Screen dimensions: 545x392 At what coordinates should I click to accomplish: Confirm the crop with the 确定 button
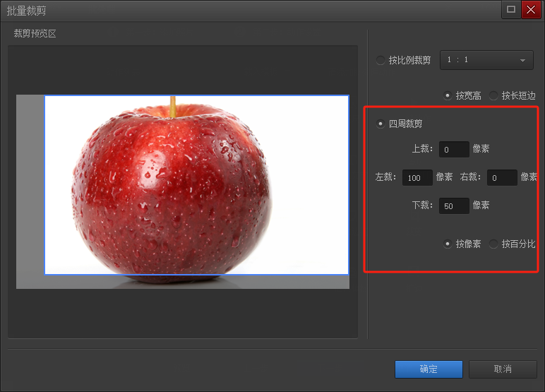tap(429, 369)
